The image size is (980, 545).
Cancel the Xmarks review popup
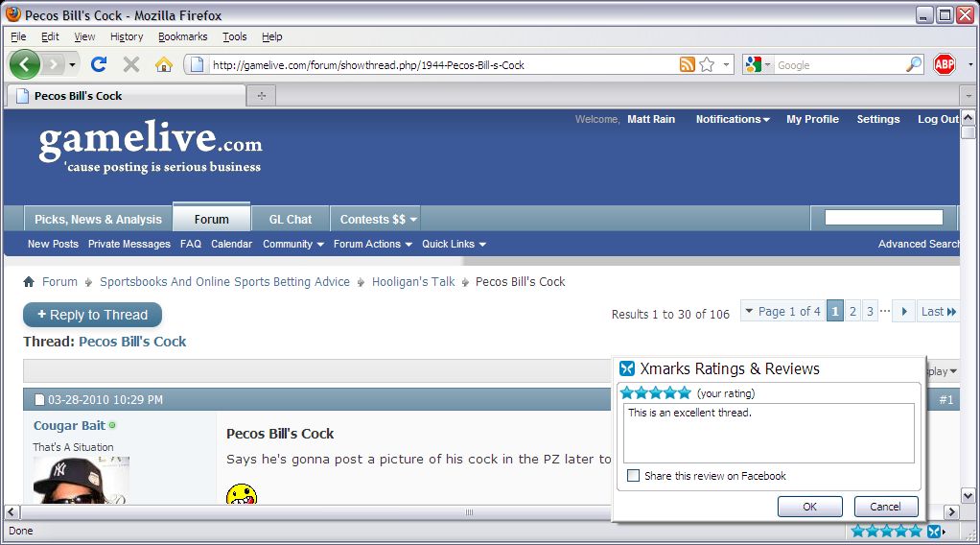(x=886, y=507)
